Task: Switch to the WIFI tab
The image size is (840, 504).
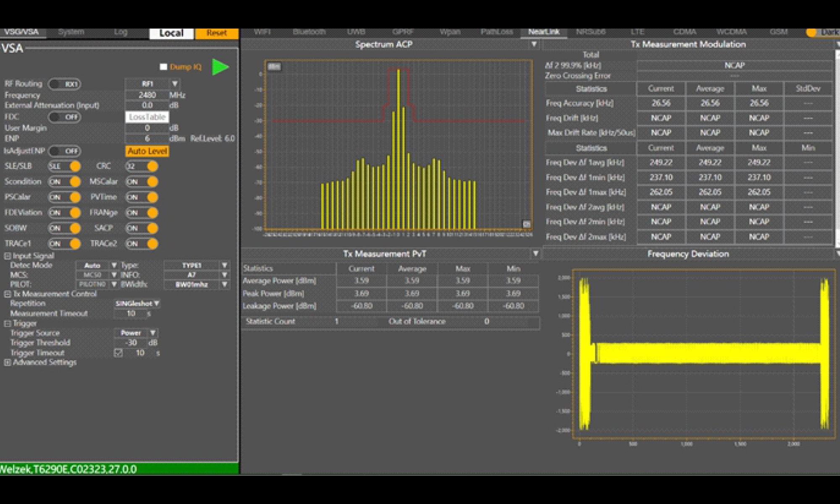Action: coord(262,32)
